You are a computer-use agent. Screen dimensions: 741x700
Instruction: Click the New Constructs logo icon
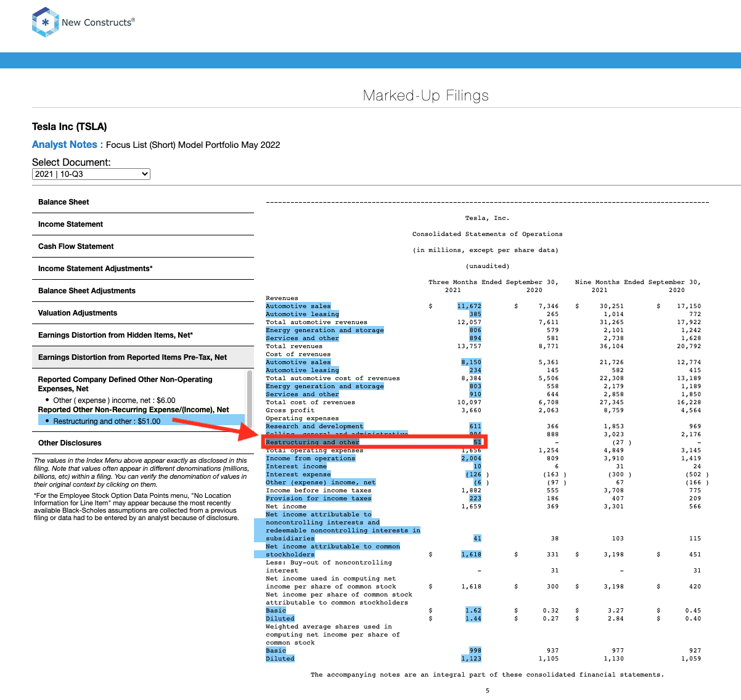45,22
